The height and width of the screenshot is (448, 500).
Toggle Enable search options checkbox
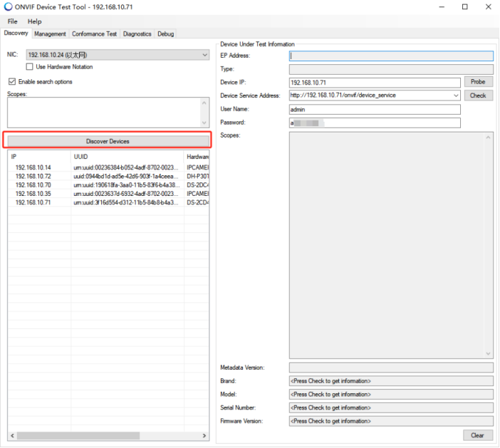pos(12,82)
